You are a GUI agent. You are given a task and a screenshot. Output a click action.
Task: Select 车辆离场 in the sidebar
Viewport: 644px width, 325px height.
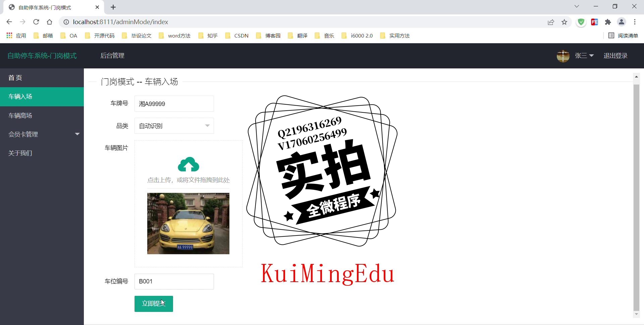[42, 115]
